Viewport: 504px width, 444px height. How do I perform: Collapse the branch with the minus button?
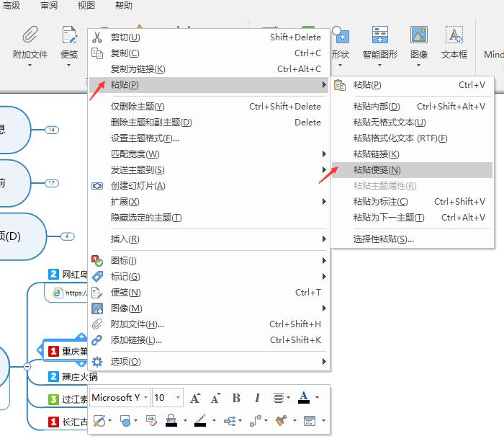click(x=27, y=366)
